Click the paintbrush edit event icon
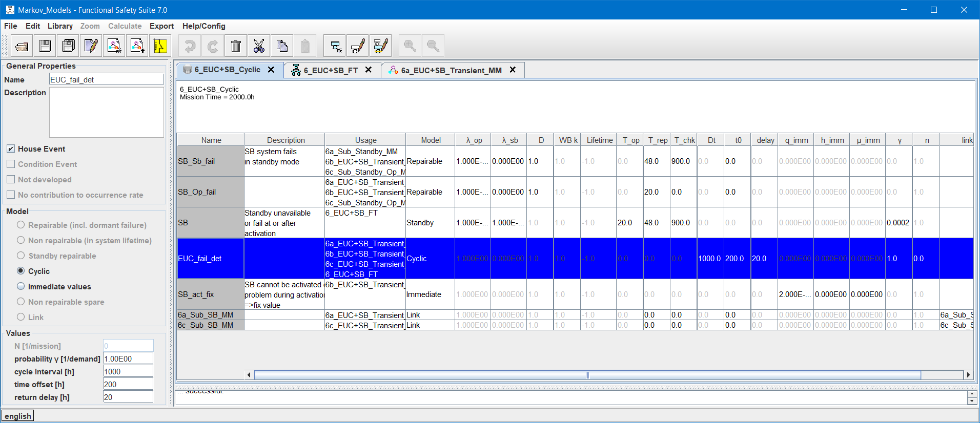This screenshot has height=423, width=980. pos(358,46)
